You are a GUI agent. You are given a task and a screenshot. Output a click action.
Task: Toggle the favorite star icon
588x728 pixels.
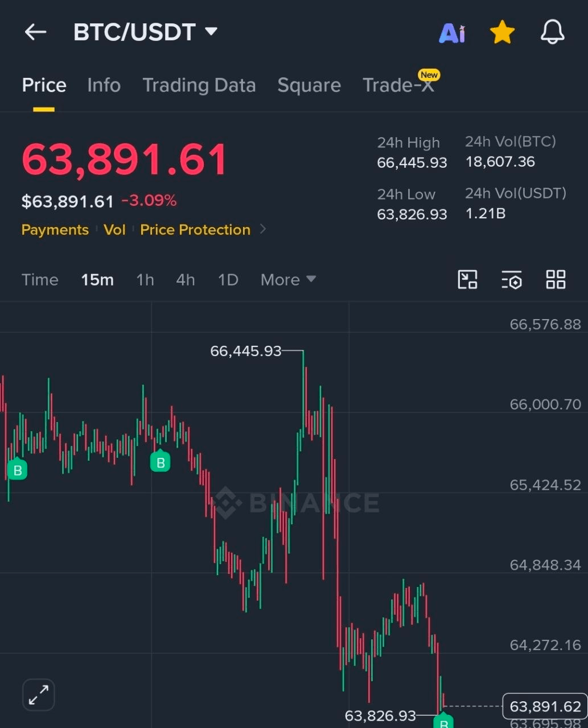[x=502, y=32]
